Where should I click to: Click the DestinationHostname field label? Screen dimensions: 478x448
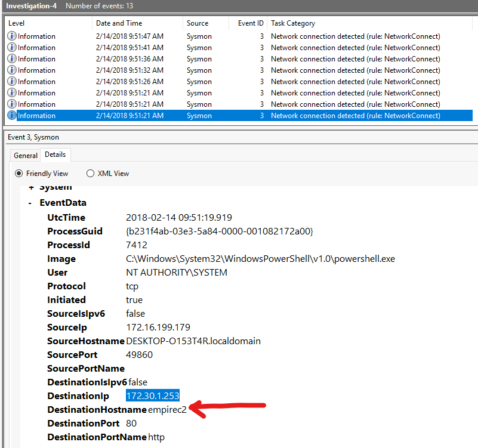click(x=97, y=410)
